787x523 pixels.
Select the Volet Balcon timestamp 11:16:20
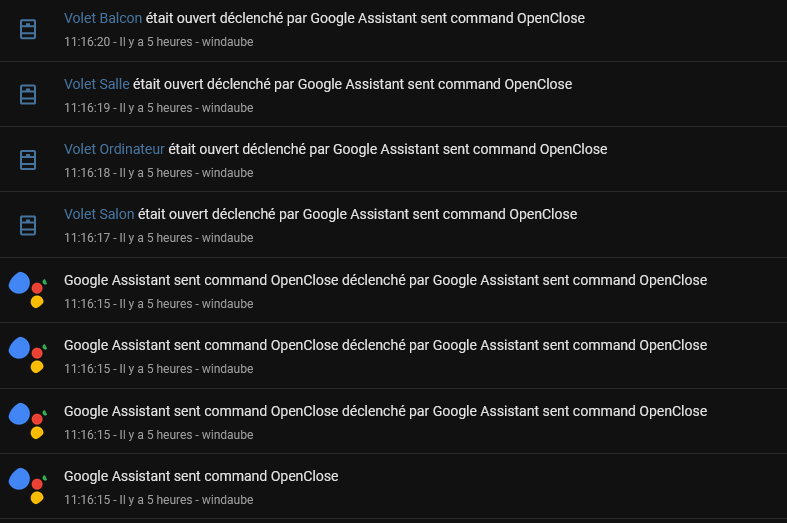(87, 42)
